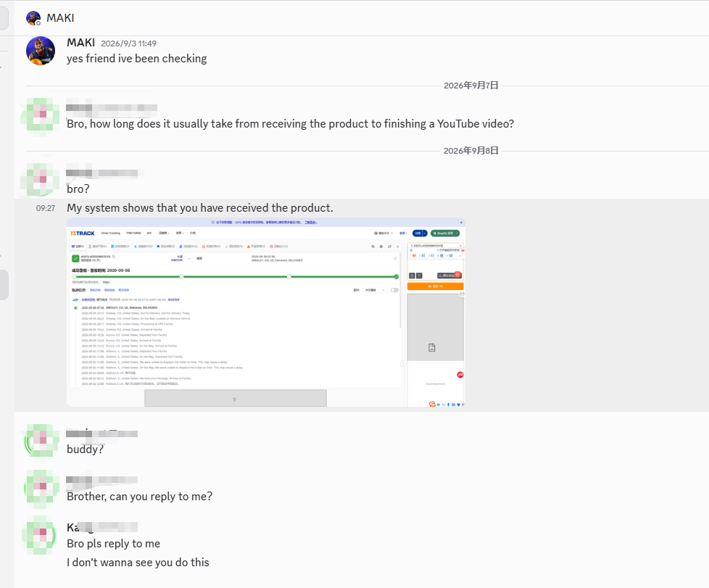Click the avatar beside "Brother, can you reply to me?"
709x588 pixels.
pyautogui.click(x=41, y=488)
